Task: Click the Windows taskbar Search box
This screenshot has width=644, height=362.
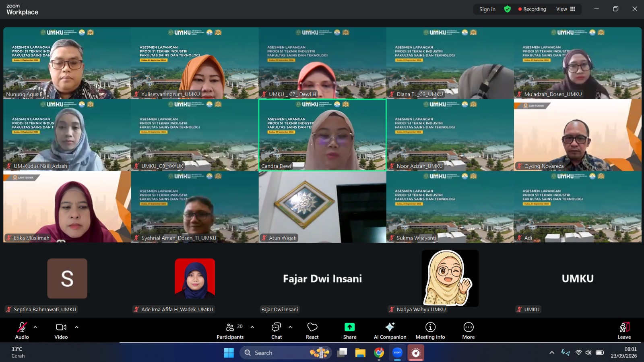Action: (286, 353)
